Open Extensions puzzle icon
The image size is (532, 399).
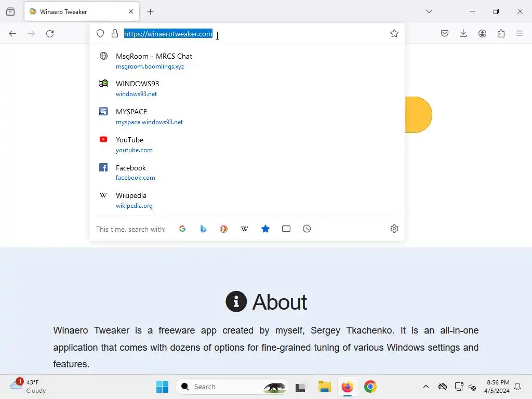tap(501, 33)
